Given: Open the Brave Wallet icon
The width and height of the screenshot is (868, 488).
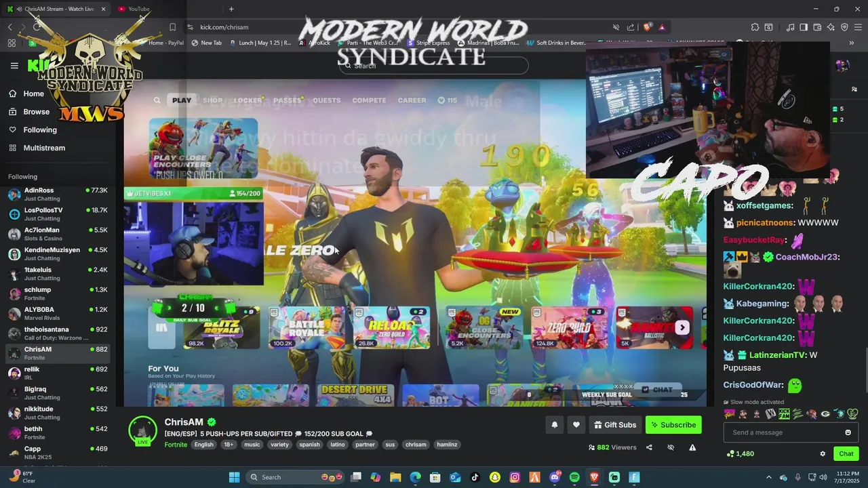Looking at the screenshot, I should click(817, 27).
